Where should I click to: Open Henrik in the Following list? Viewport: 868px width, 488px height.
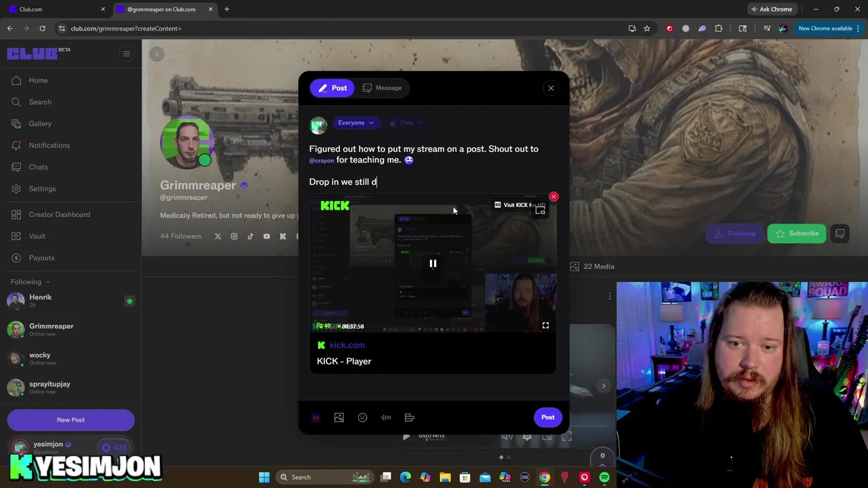tap(71, 300)
